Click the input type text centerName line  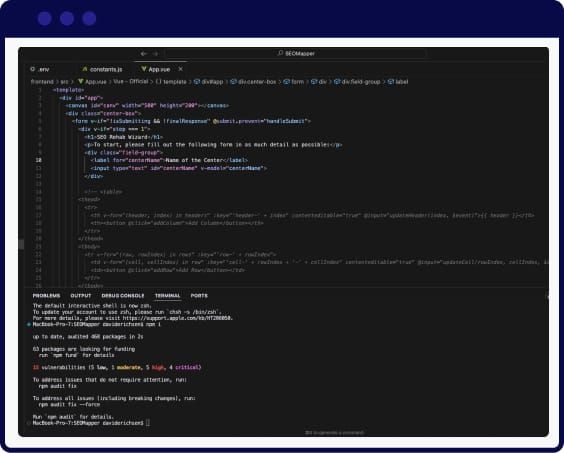coord(178,168)
